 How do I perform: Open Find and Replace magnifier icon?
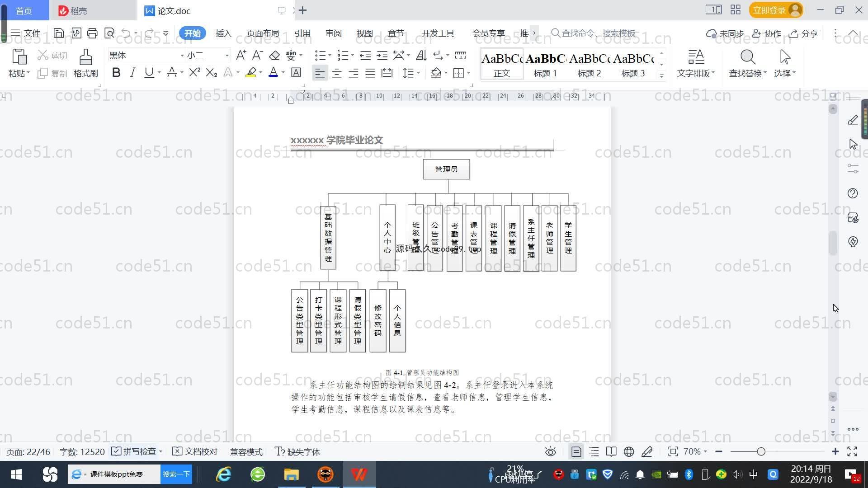click(747, 58)
